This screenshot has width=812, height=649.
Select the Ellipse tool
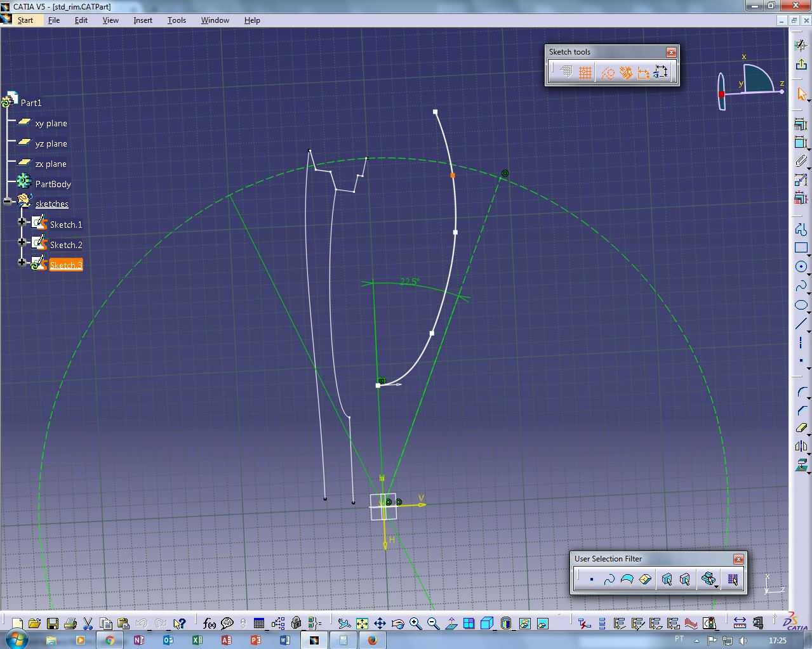tap(801, 305)
